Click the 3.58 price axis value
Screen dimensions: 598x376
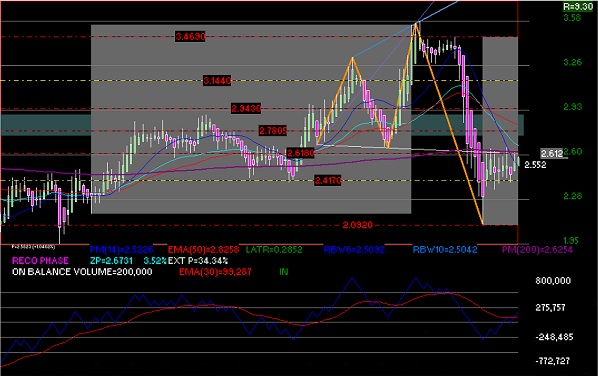[x=572, y=18]
